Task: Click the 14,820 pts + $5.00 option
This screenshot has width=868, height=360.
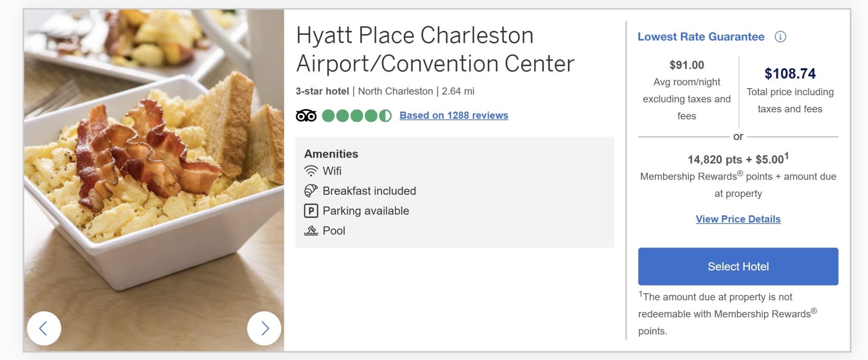Action: pos(737,159)
